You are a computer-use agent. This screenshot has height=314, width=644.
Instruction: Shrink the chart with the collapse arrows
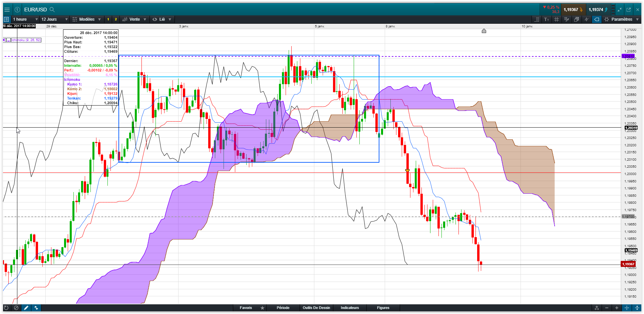(620, 10)
